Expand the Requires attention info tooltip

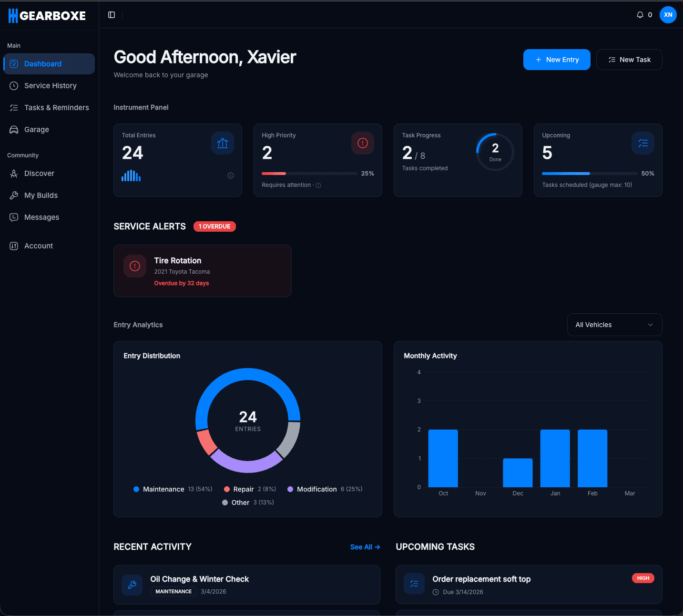tap(318, 185)
